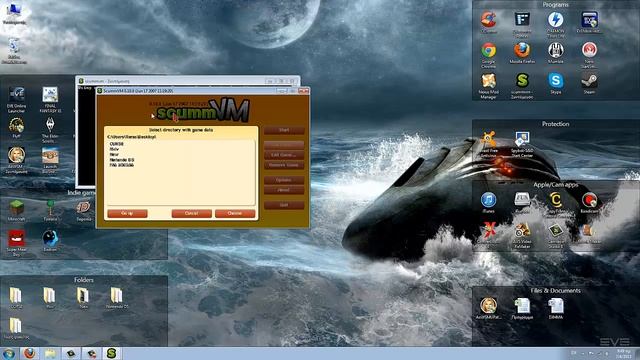Open the Steam shortcut
640x360 pixels.
589,84
